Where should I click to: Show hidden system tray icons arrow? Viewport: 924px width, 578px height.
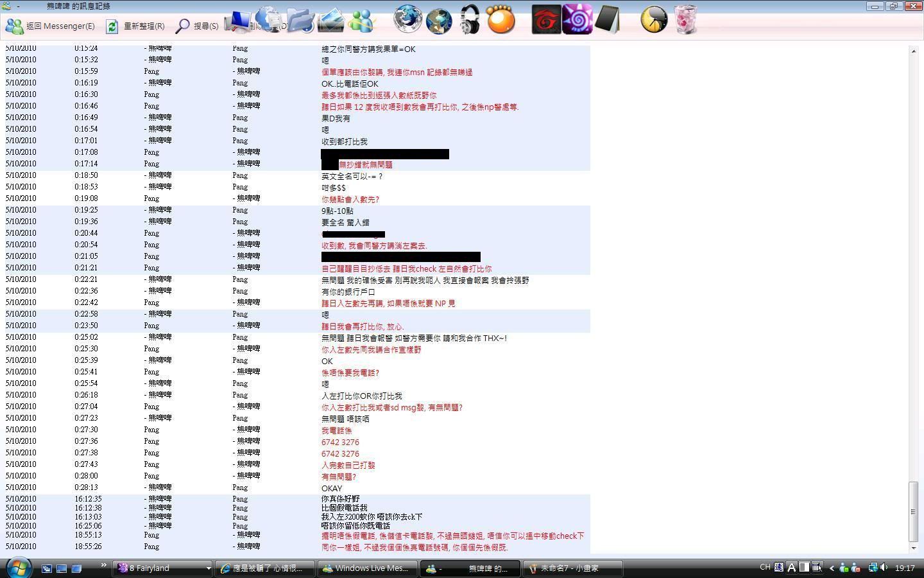(832, 568)
